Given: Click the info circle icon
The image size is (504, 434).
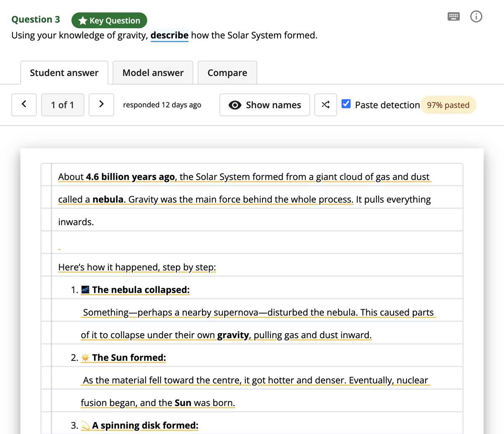Looking at the screenshot, I should pos(476,17).
